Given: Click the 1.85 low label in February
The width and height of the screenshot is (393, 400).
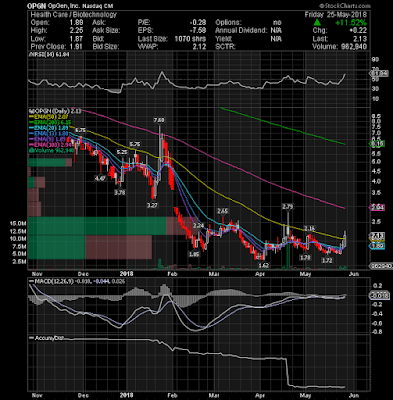Looking at the screenshot, I should coord(194,254).
